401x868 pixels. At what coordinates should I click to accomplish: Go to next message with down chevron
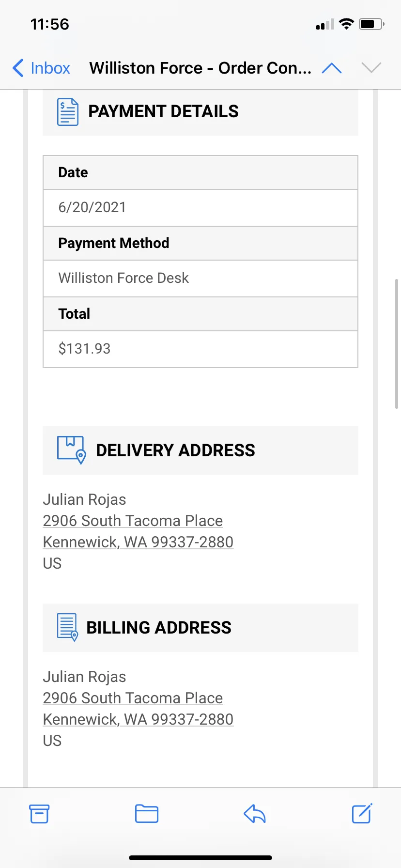tap(371, 68)
